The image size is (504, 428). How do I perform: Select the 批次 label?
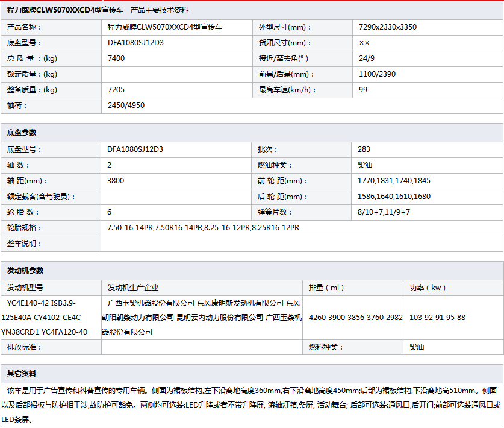pyautogui.click(x=267, y=149)
